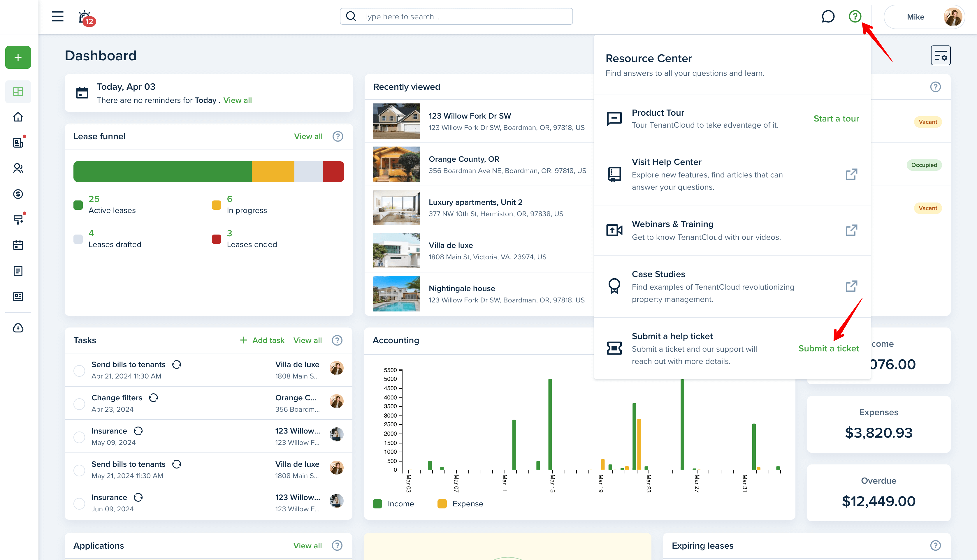Click the Occupied status badge
Screen dimensions: 977x560
pyautogui.click(x=924, y=165)
